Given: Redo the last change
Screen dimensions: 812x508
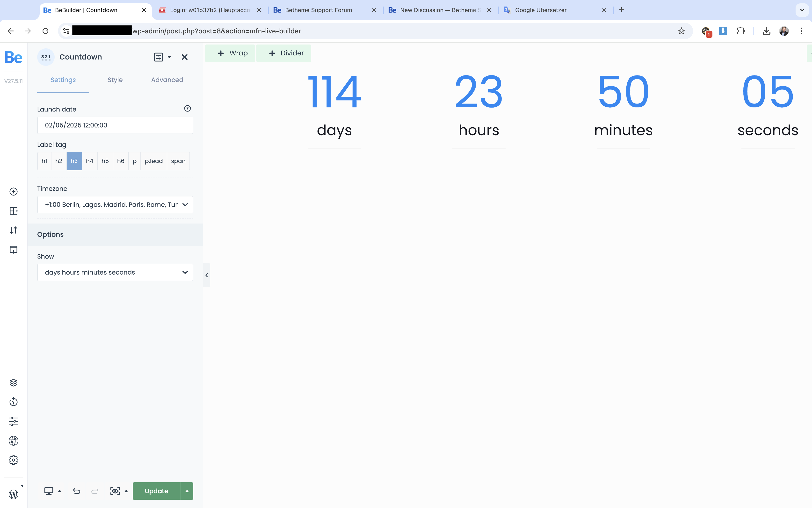Looking at the screenshot, I should click(x=95, y=491).
